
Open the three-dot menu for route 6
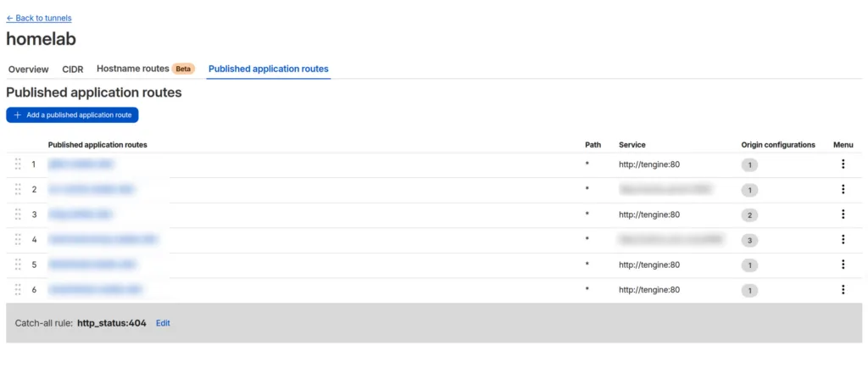click(843, 290)
